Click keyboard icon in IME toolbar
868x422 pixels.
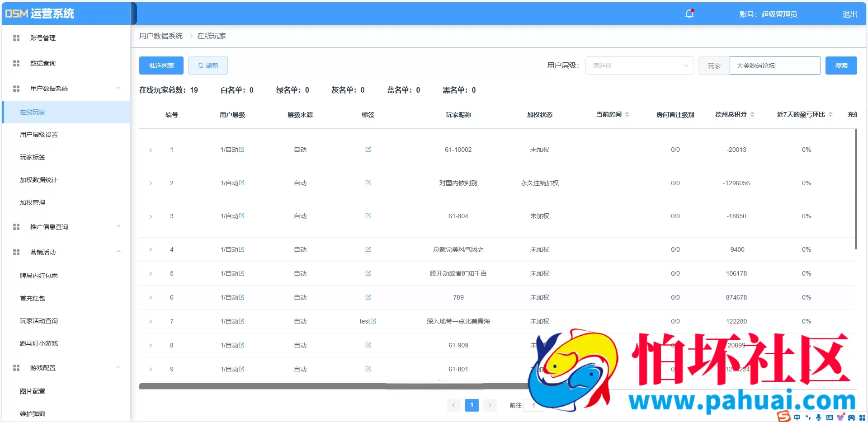[830, 417]
